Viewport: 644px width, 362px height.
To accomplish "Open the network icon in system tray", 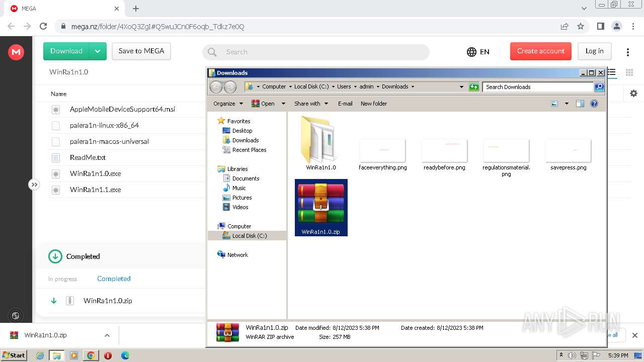I will click(x=584, y=355).
